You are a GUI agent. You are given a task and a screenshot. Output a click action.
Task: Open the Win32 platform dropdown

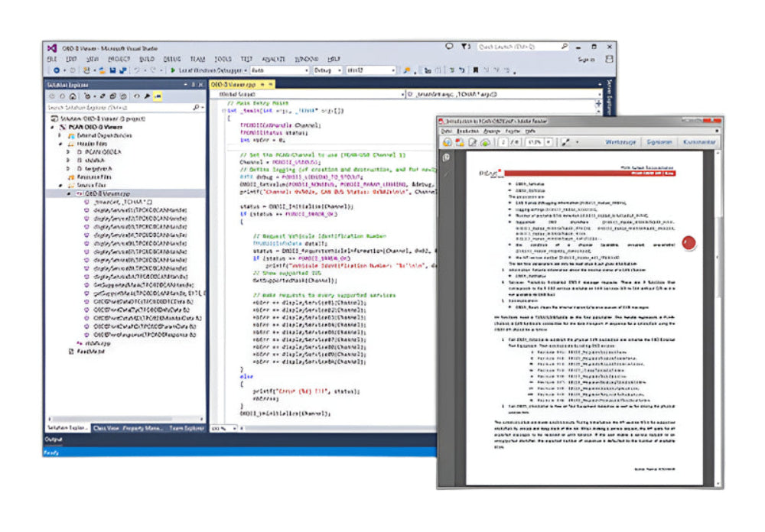(370, 70)
